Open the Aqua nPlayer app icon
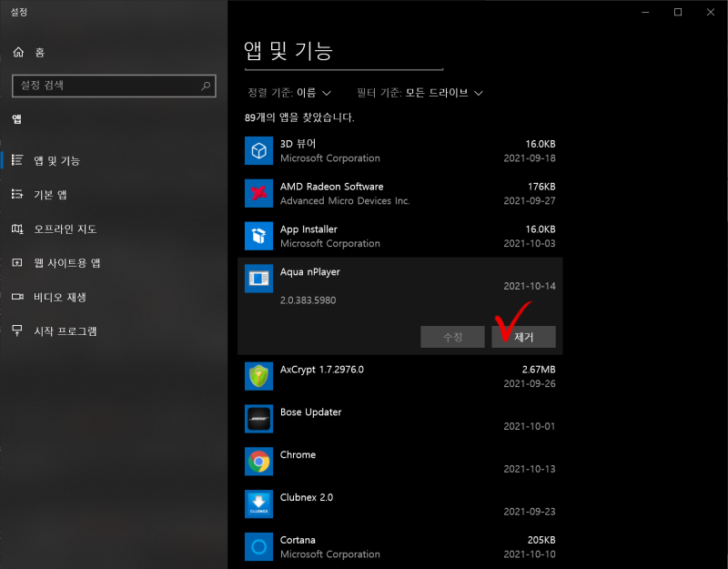Screen dimensions: 728x569 click(x=258, y=279)
